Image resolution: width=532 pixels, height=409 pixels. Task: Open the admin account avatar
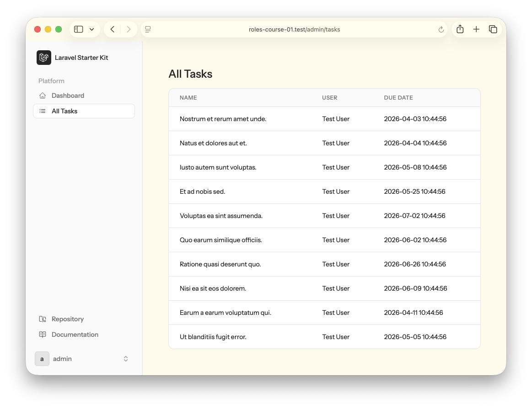[x=42, y=359]
